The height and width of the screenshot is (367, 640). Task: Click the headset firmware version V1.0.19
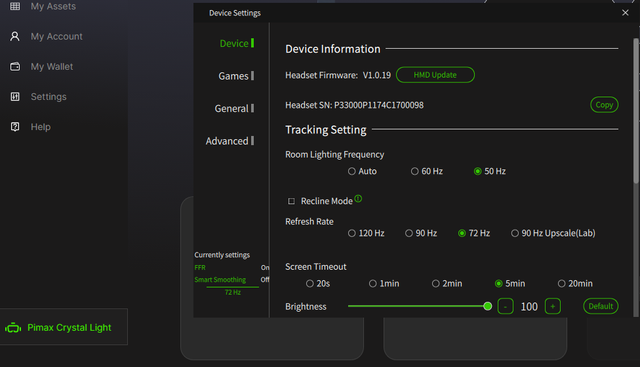[376, 75]
